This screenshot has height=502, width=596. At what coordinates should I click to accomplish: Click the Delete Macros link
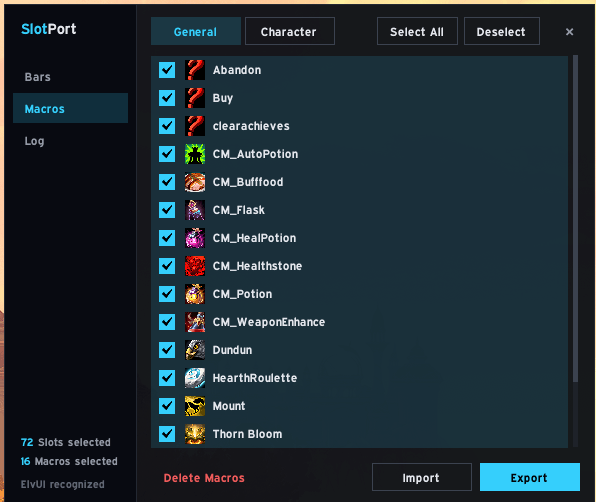pos(204,478)
